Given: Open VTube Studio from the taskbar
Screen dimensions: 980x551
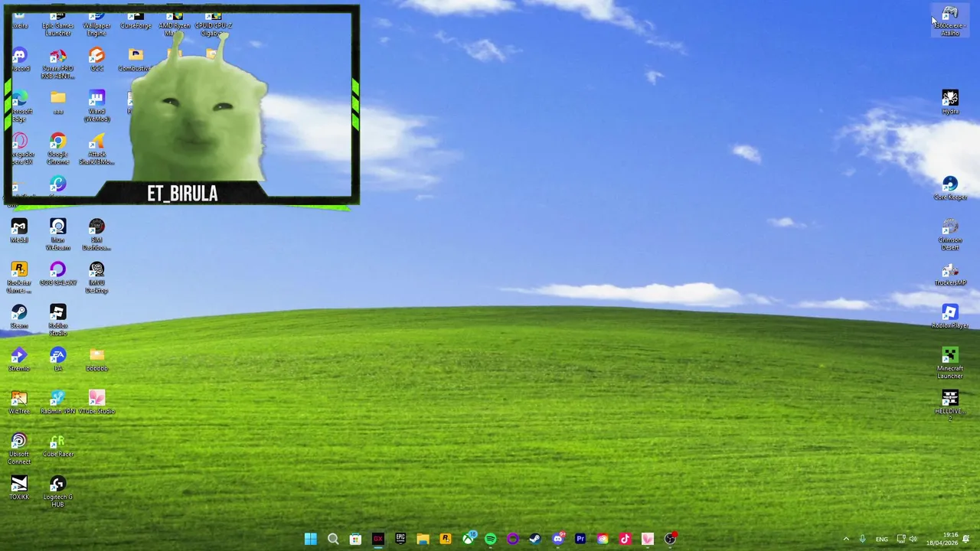Looking at the screenshot, I should coord(648,539).
